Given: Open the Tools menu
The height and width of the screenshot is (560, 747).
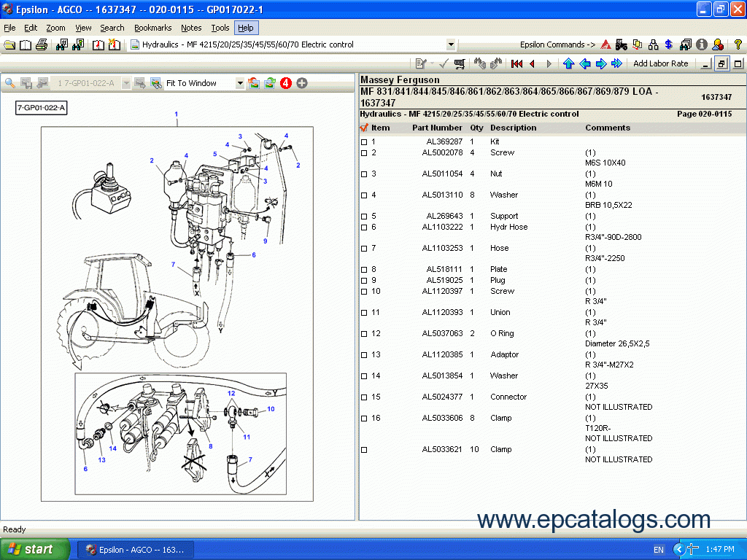Looking at the screenshot, I should click(220, 28).
